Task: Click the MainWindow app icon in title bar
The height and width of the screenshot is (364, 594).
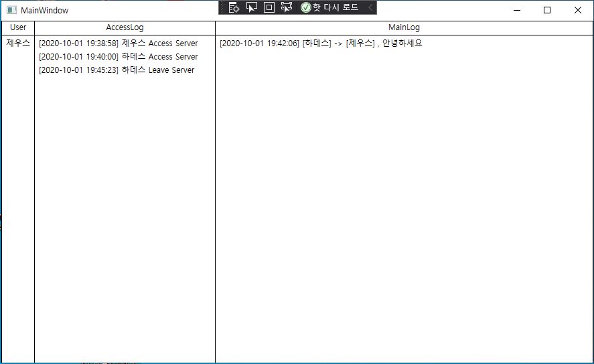Action: (12, 10)
